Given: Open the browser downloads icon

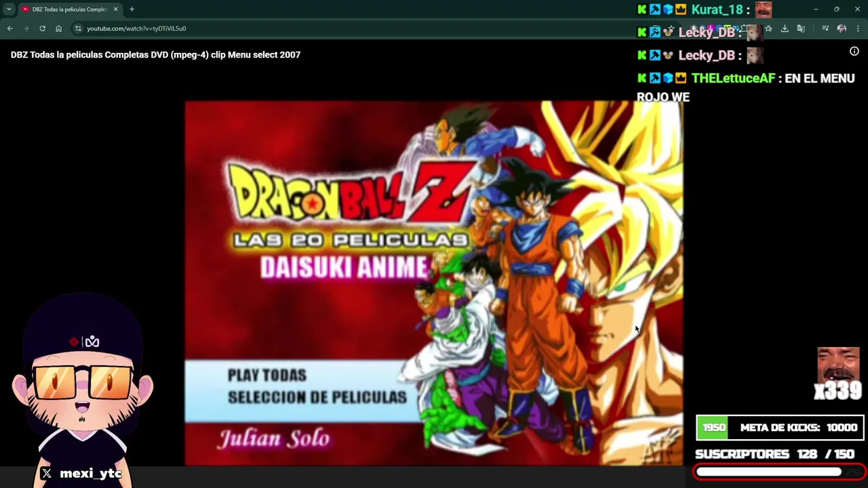Looking at the screenshot, I should point(785,28).
